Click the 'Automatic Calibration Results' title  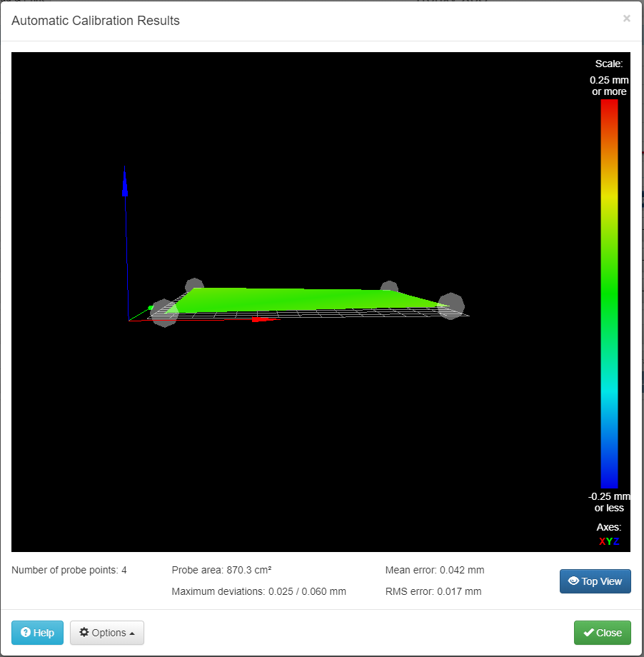point(96,21)
